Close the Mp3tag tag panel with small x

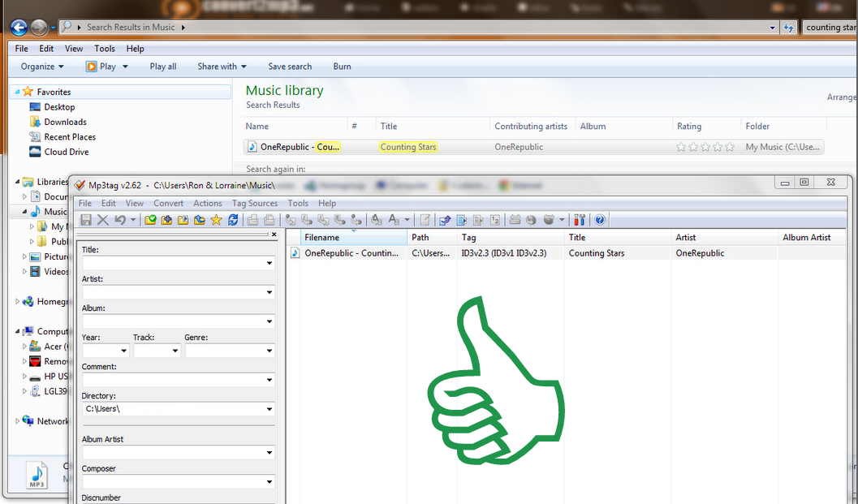pyautogui.click(x=274, y=235)
